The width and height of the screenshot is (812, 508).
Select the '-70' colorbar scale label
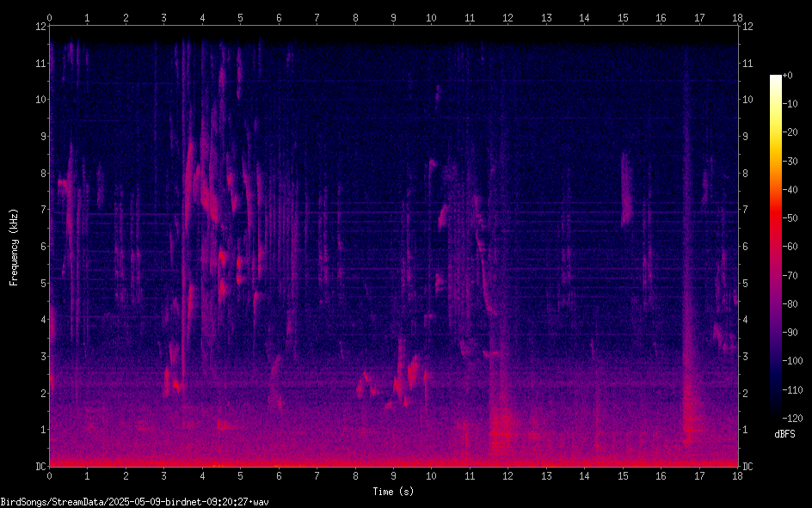(790, 276)
